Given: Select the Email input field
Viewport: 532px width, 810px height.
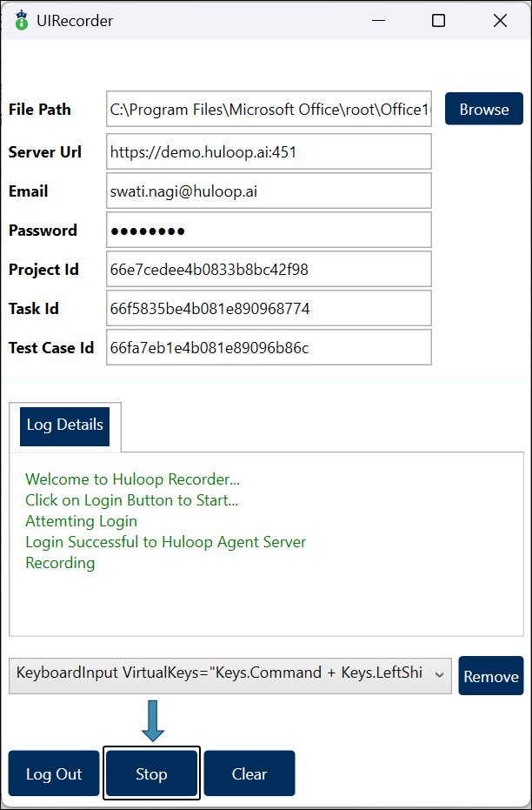Looking at the screenshot, I should (x=269, y=191).
